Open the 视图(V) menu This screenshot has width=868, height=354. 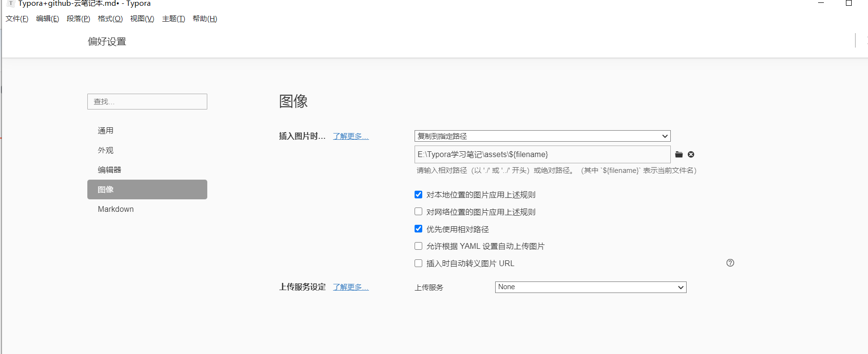coord(142,19)
